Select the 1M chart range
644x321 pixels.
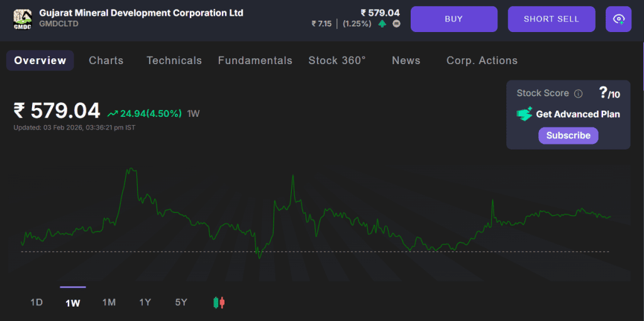point(109,303)
